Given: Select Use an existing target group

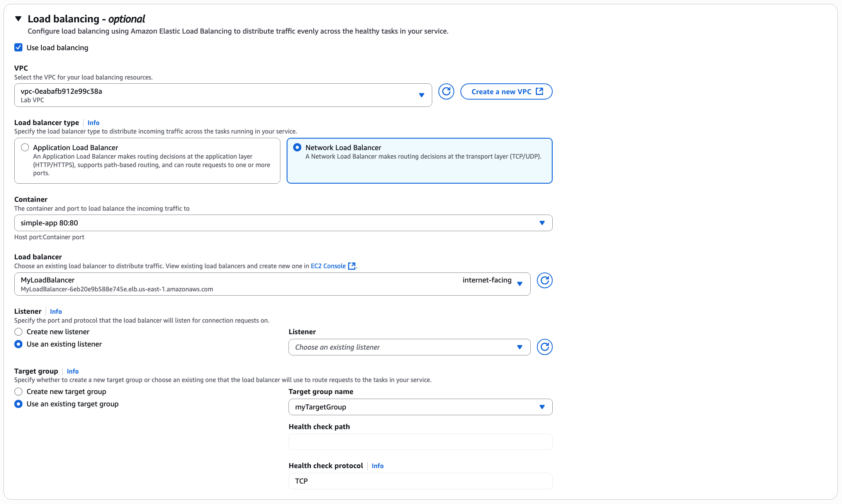Looking at the screenshot, I should click(18, 404).
